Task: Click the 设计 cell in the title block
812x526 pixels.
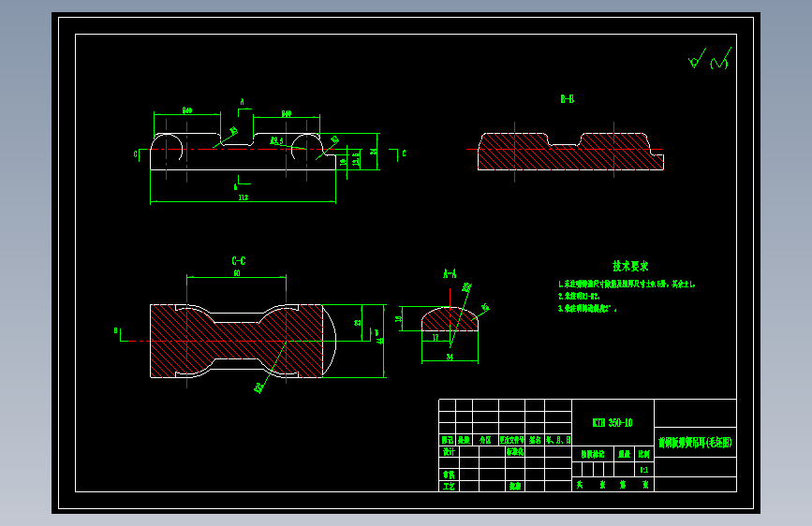Action: pos(449,451)
